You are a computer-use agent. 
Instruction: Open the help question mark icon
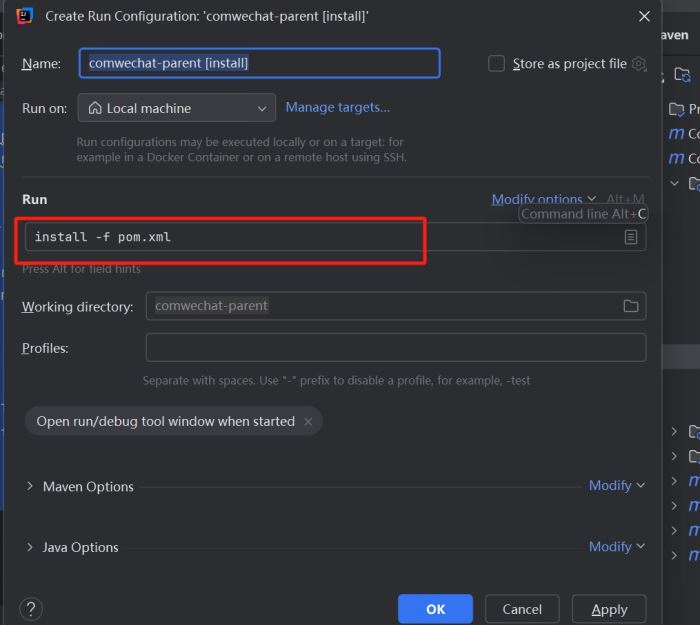pos(31,609)
